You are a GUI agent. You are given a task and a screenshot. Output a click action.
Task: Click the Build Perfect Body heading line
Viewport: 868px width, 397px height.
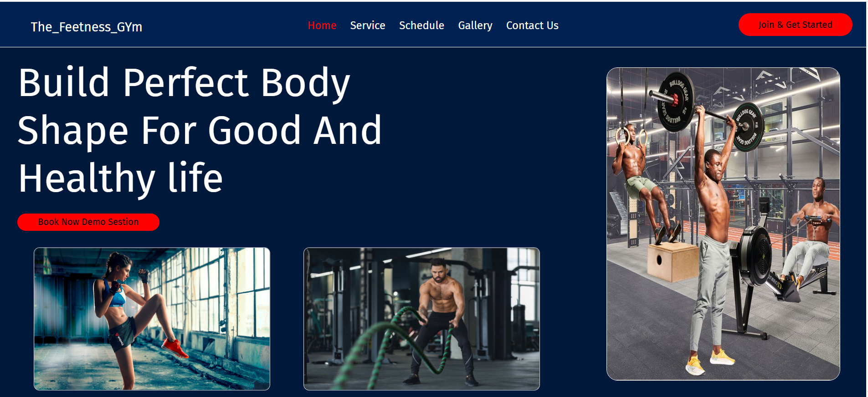pyautogui.click(x=184, y=83)
